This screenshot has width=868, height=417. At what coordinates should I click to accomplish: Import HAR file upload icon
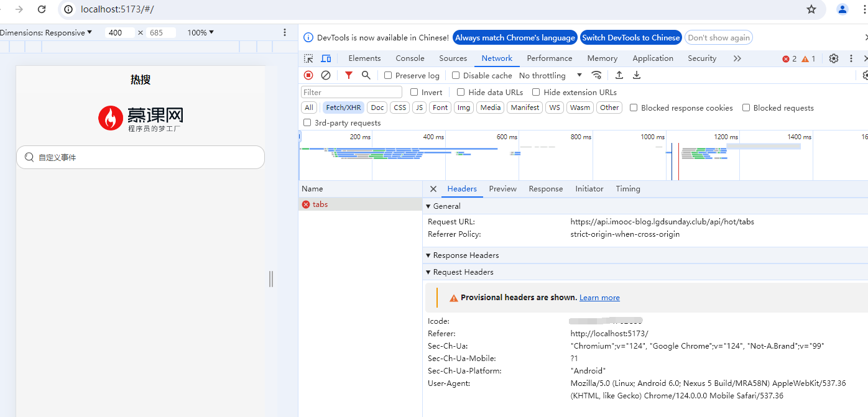(x=619, y=75)
